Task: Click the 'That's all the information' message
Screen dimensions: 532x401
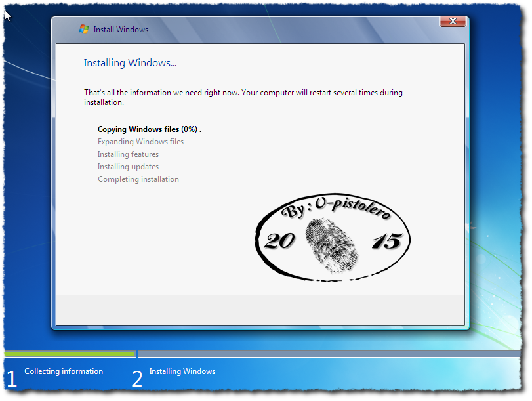Action: click(243, 97)
